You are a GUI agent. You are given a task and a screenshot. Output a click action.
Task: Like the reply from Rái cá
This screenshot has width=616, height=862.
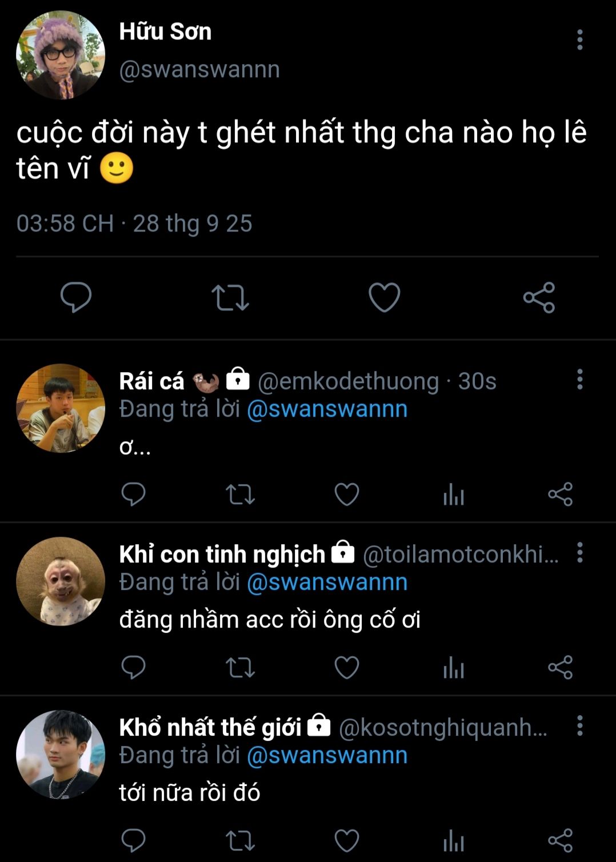click(346, 495)
